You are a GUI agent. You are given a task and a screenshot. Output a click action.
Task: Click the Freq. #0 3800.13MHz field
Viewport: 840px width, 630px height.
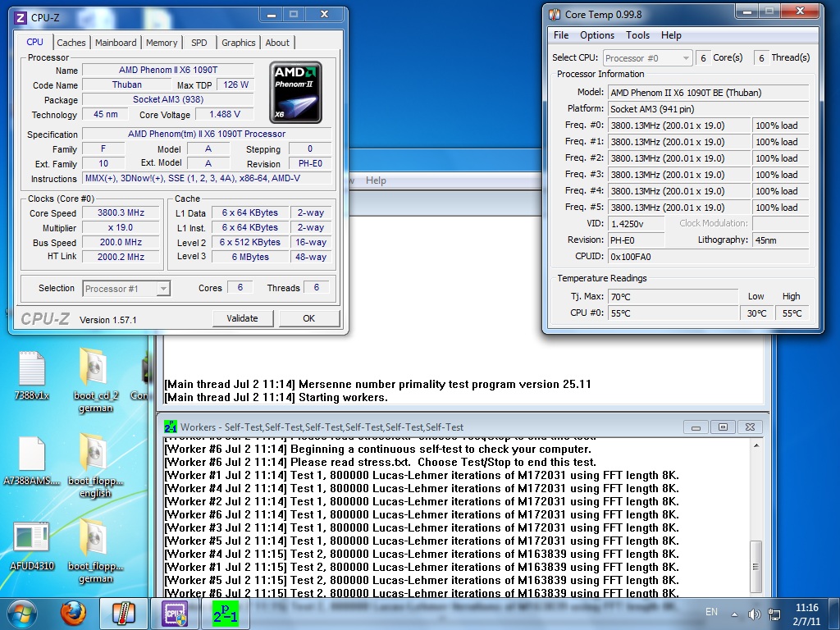[678, 126]
